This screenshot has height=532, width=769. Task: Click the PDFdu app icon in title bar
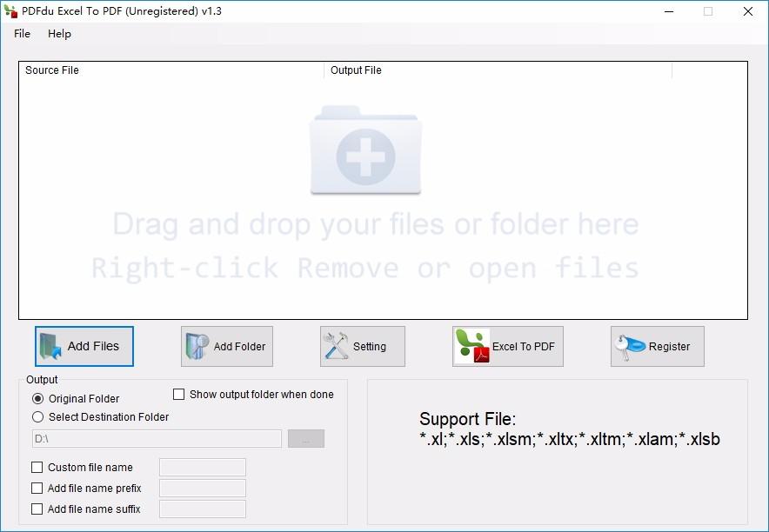(x=10, y=11)
